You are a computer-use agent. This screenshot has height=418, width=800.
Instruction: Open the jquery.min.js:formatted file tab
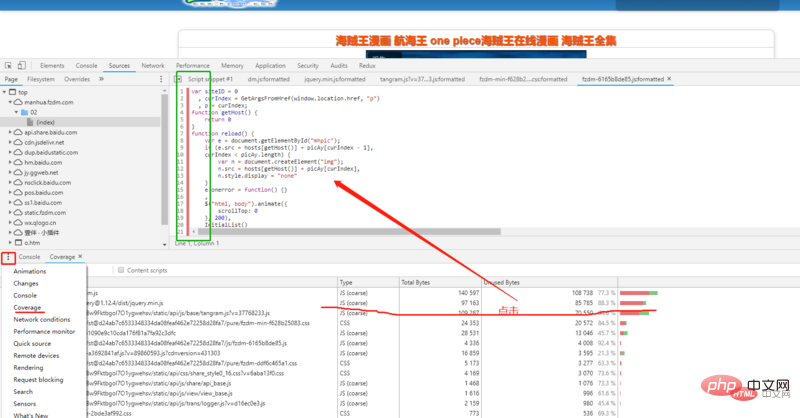[333, 78]
